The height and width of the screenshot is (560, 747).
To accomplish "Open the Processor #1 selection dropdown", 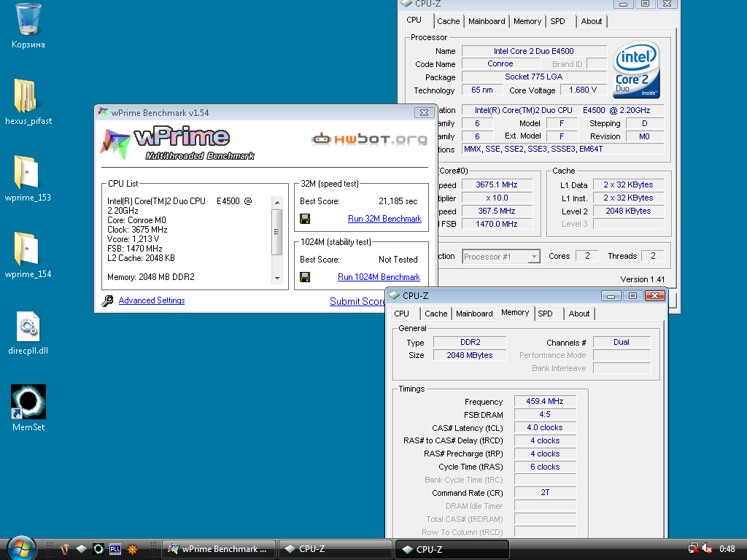I will click(534, 257).
